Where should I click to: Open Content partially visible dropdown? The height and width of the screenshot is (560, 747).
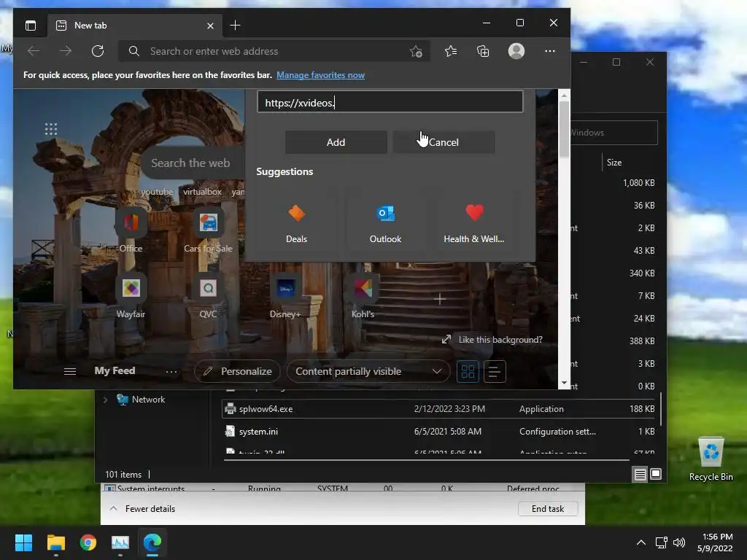(x=368, y=371)
